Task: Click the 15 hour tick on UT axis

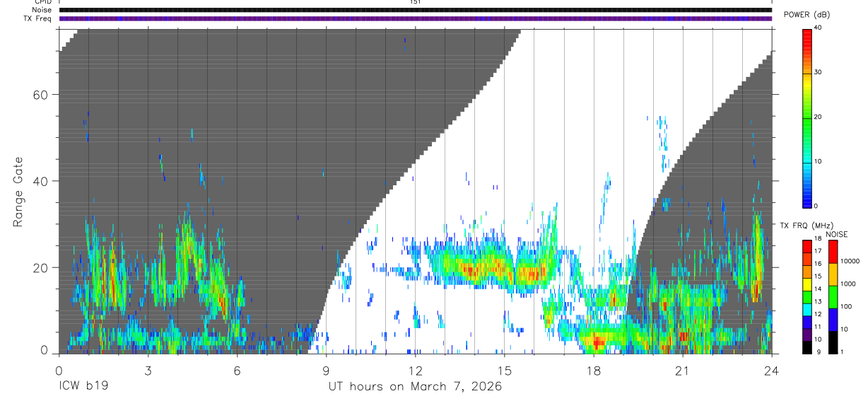Action: [504, 370]
